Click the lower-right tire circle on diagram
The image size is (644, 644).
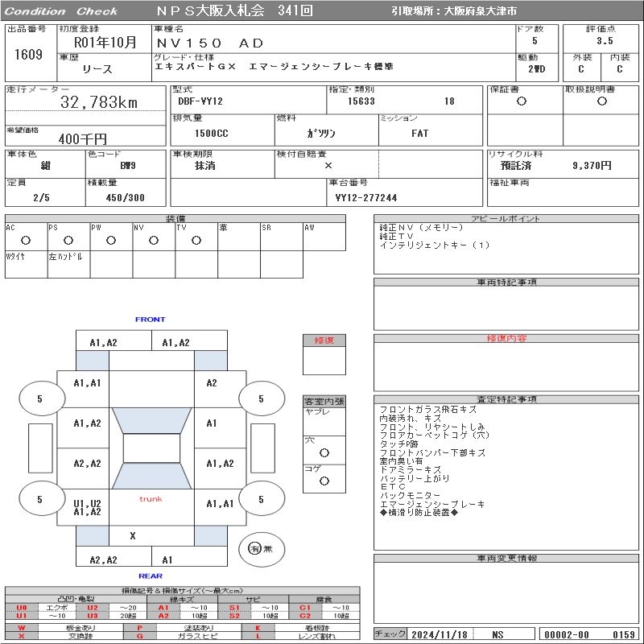point(261,499)
